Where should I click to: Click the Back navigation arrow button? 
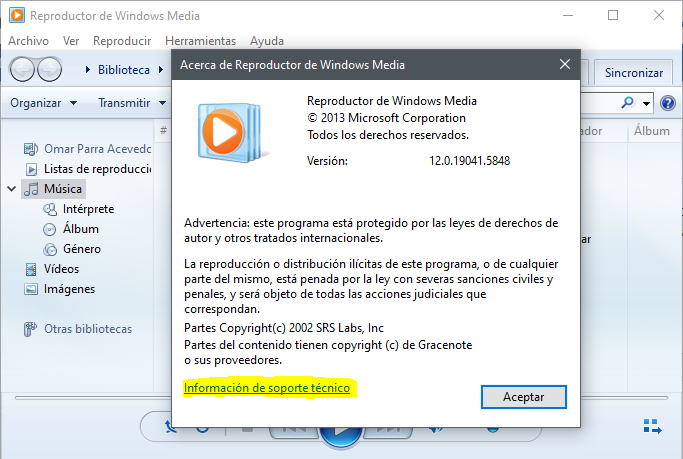pyautogui.click(x=22, y=69)
